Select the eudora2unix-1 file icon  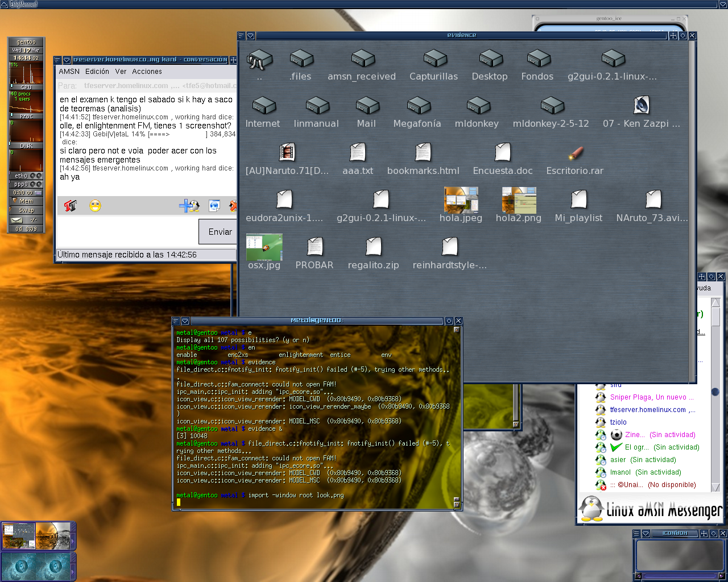[284, 199]
